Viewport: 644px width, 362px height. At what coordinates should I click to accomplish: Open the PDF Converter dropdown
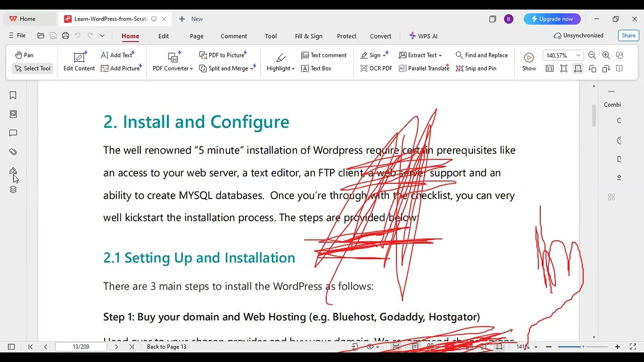pyautogui.click(x=173, y=62)
